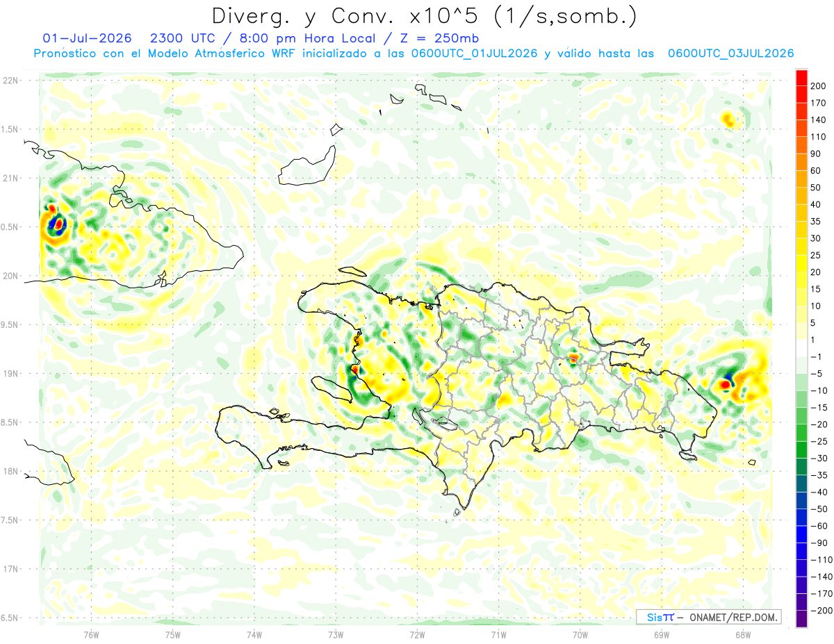The height and width of the screenshot is (644, 834).
Task: Click latitude label "19N"
Action: pyautogui.click(x=10, y=374)
